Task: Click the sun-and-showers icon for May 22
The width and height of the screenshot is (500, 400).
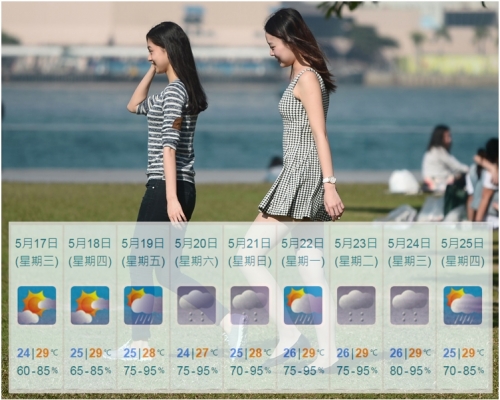Action: 303,305
